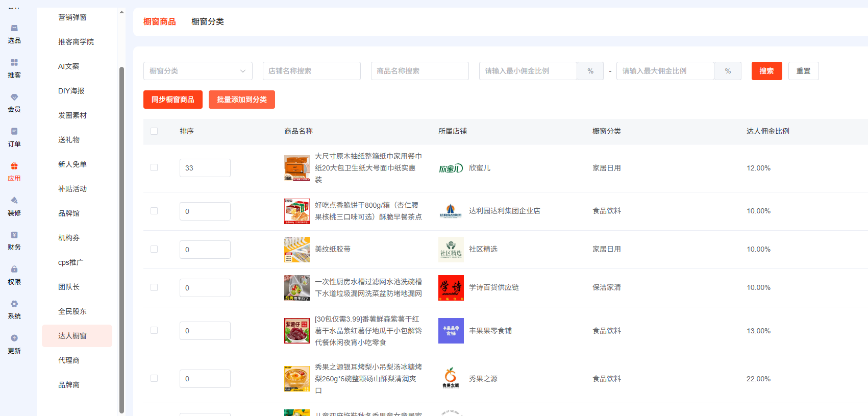Image resolution: width=868 pixels, height=416 pixels.
Task: Focus the 店铺名称搜索 input field
Action: pos(311,71)
